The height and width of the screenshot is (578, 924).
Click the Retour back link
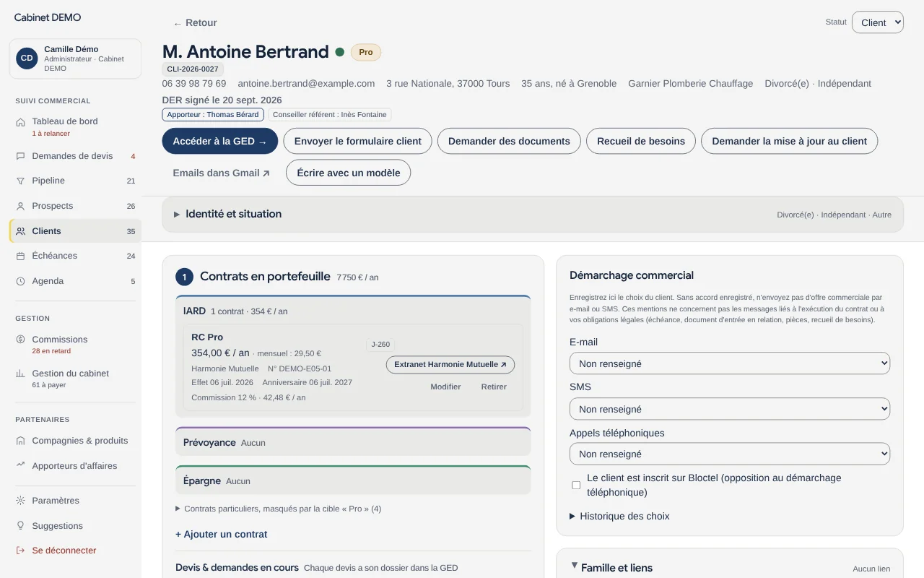(x=195, y=23)
